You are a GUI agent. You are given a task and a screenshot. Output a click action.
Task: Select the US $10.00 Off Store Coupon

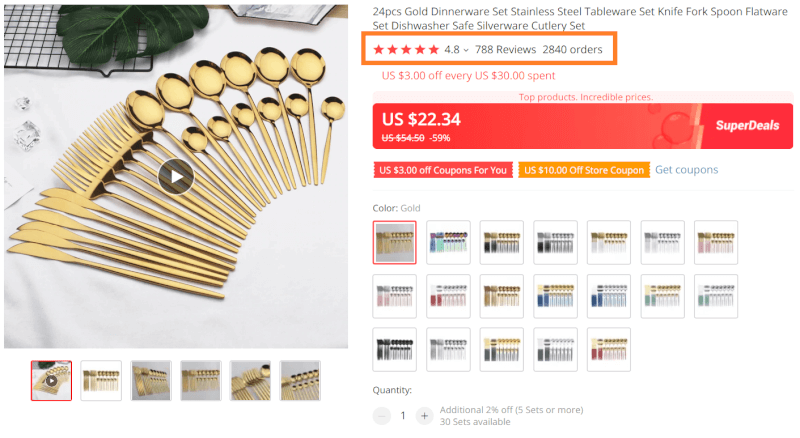pyautogui.click(x=584, y=170)
